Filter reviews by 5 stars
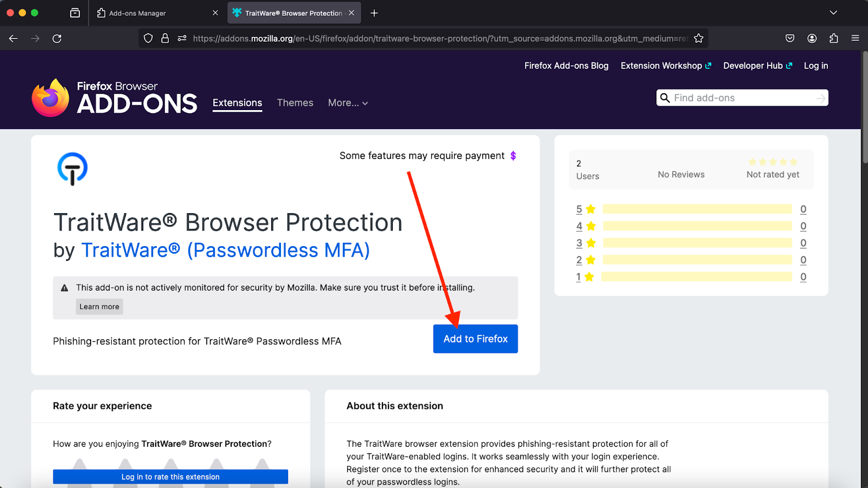 tap(586, 209)
